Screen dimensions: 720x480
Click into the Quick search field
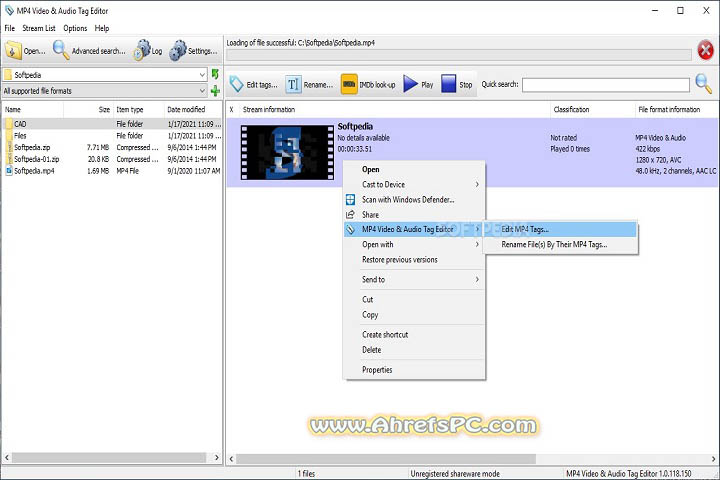606,85
